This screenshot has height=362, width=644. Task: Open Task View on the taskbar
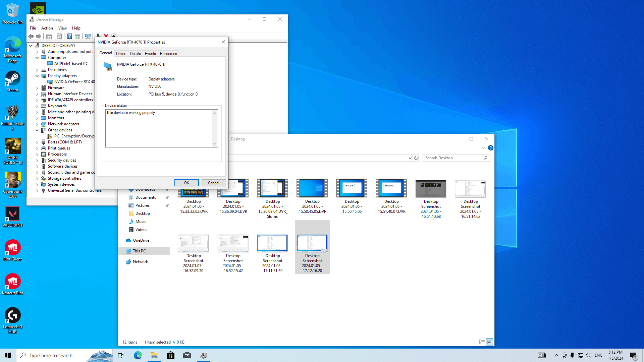click(121, 355)
